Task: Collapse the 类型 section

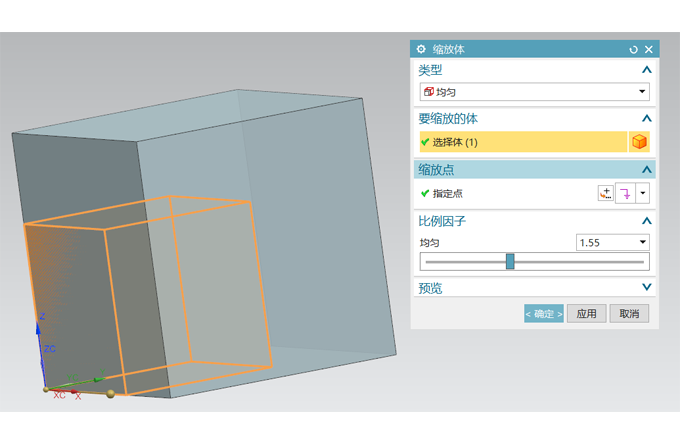Action: tap(646, 70)
